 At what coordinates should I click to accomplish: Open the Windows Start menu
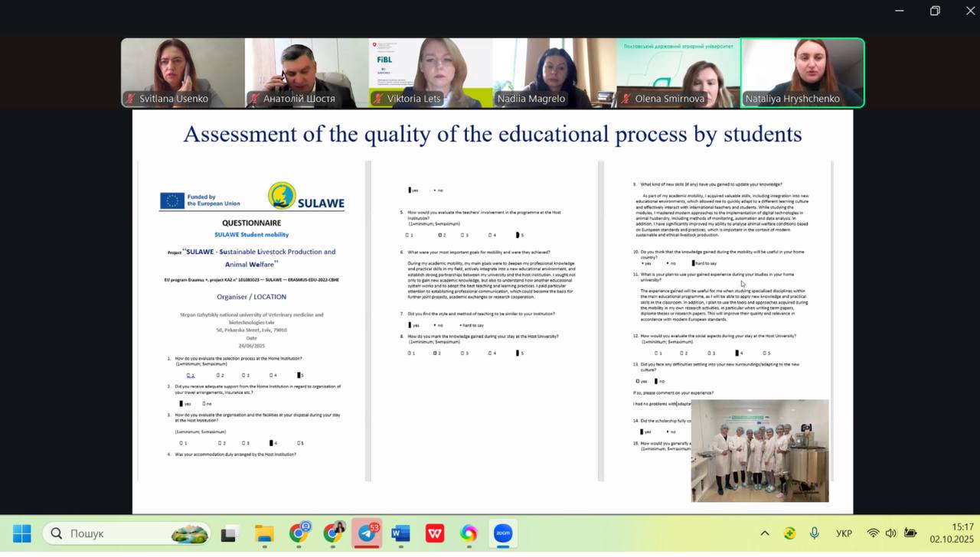pos(22,533)
